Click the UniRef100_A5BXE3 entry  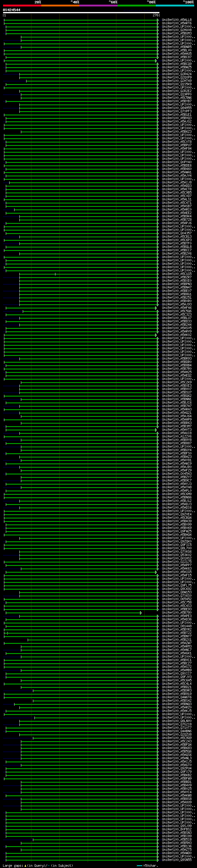(177, 386)
